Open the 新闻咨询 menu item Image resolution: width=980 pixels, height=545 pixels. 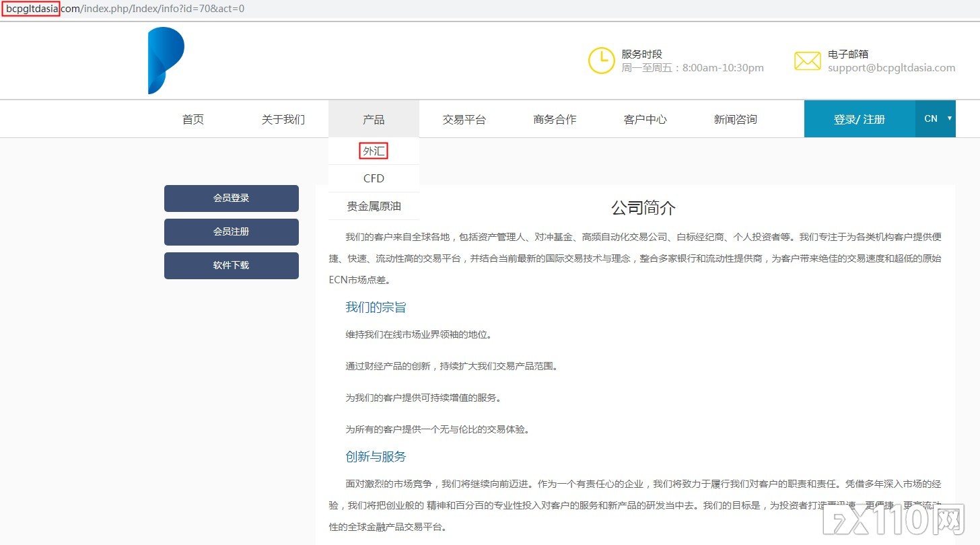734,118
